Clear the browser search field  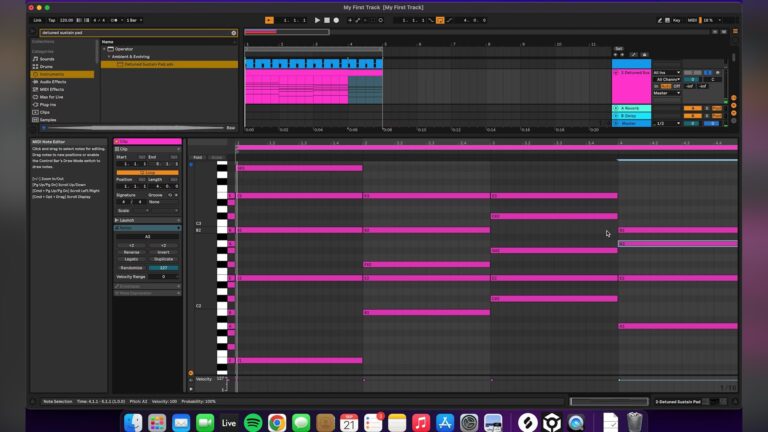pos(234,33)
